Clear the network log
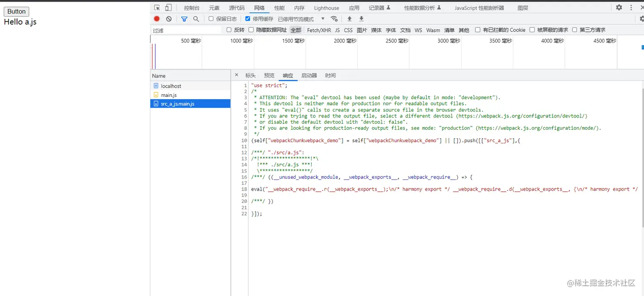This screenshot has width=644, height=296. [169, 19]
